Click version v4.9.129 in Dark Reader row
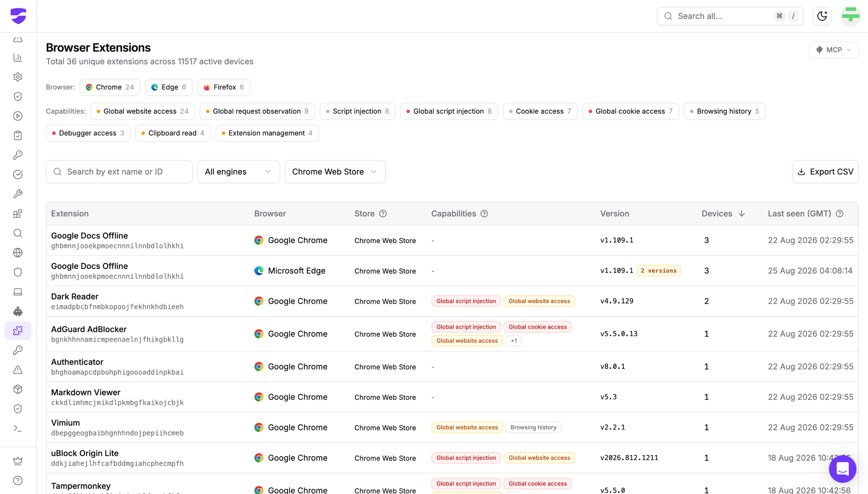 coord(617,301)
